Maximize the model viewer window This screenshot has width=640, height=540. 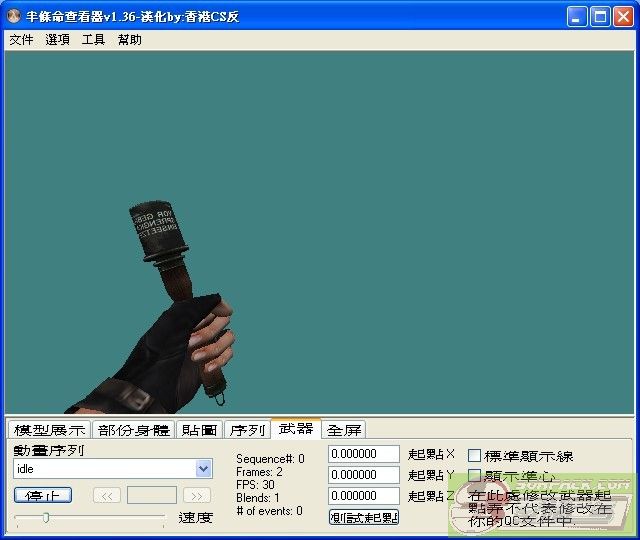point(600,16)
